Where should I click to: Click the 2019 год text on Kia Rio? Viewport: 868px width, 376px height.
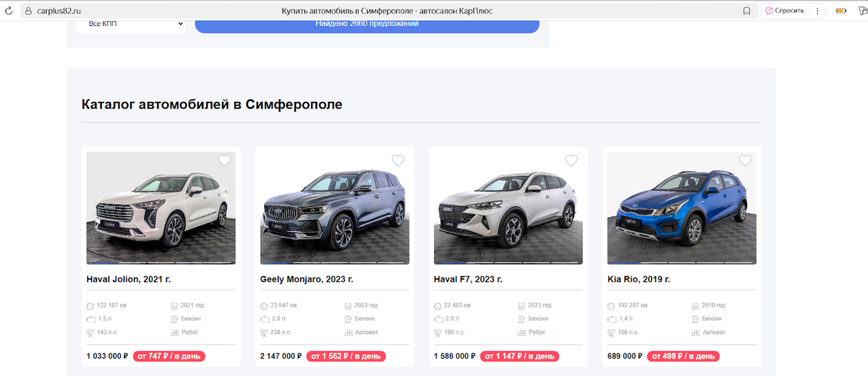click(713, 306)
